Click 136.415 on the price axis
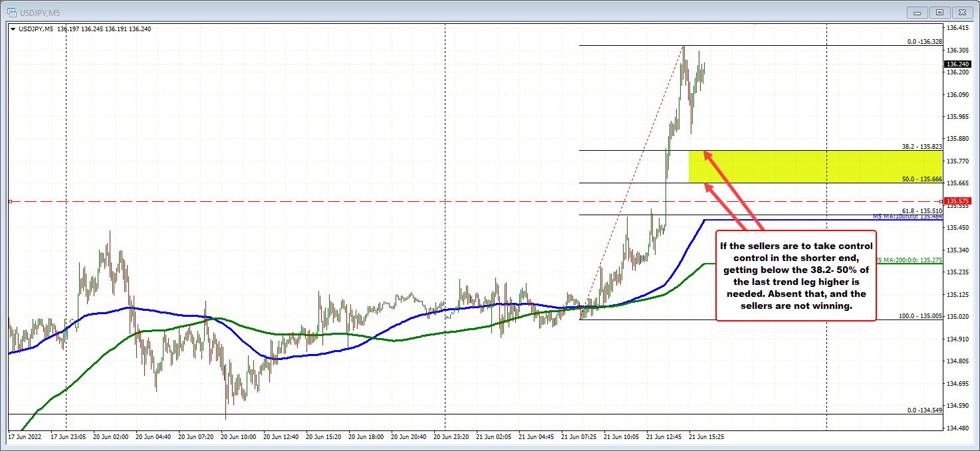This screenshot has width=980, height=451. [x=957, y=28]
